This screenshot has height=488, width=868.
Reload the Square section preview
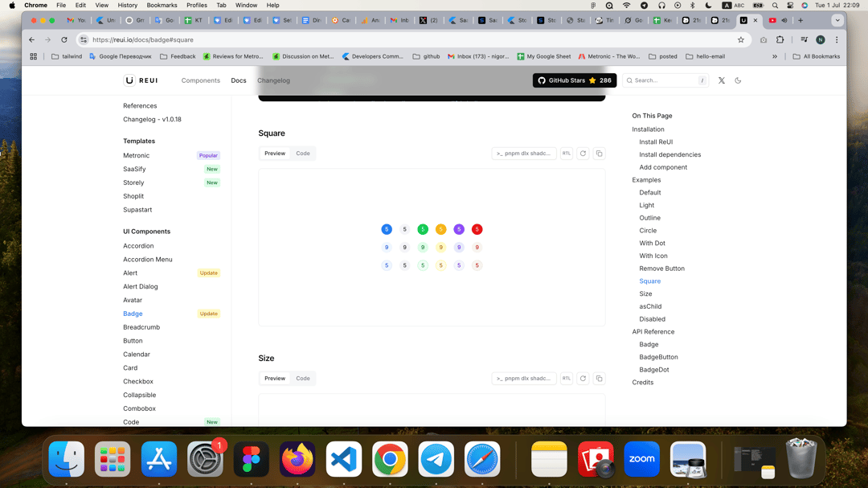583,154
